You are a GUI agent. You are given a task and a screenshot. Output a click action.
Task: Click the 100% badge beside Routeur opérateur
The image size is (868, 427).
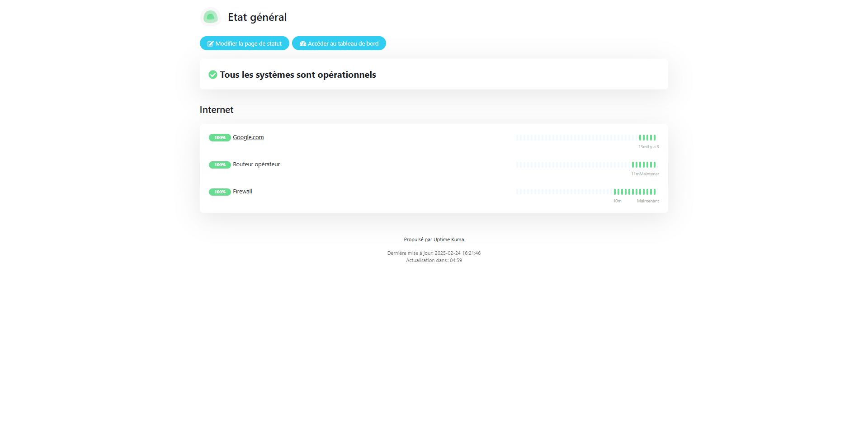(220, 165)
